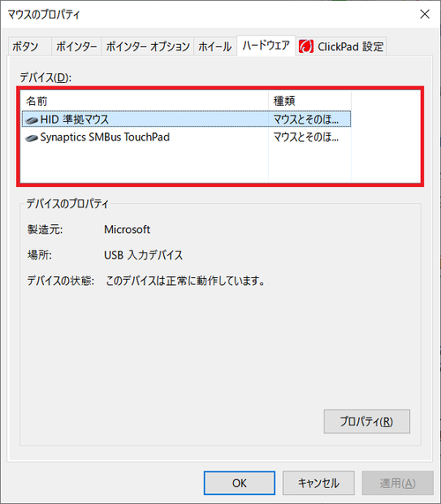
Task: Open the ClickPad 設定 tab
Action: [341, 47]
